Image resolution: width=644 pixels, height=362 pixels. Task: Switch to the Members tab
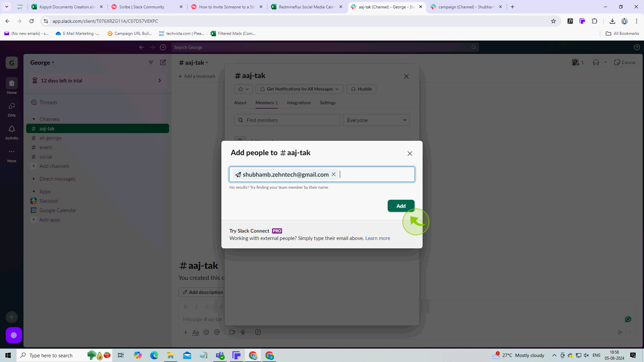click(x=266, y=103)
